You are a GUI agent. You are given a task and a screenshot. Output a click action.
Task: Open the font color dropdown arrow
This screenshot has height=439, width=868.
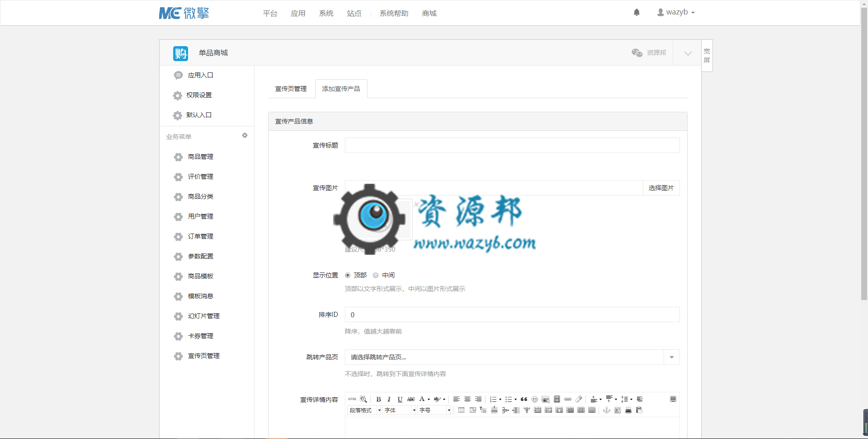pos(429,399)
